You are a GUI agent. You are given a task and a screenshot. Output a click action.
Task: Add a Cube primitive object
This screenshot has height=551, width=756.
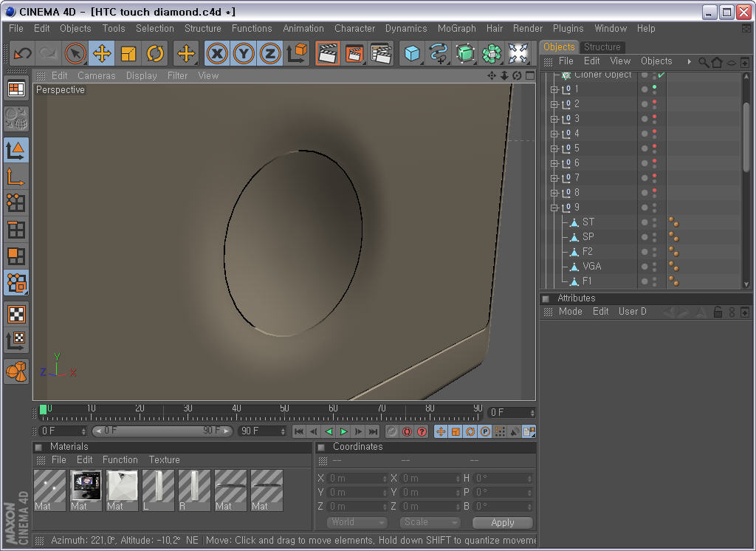pyautogui.click(x=412, y=53)
